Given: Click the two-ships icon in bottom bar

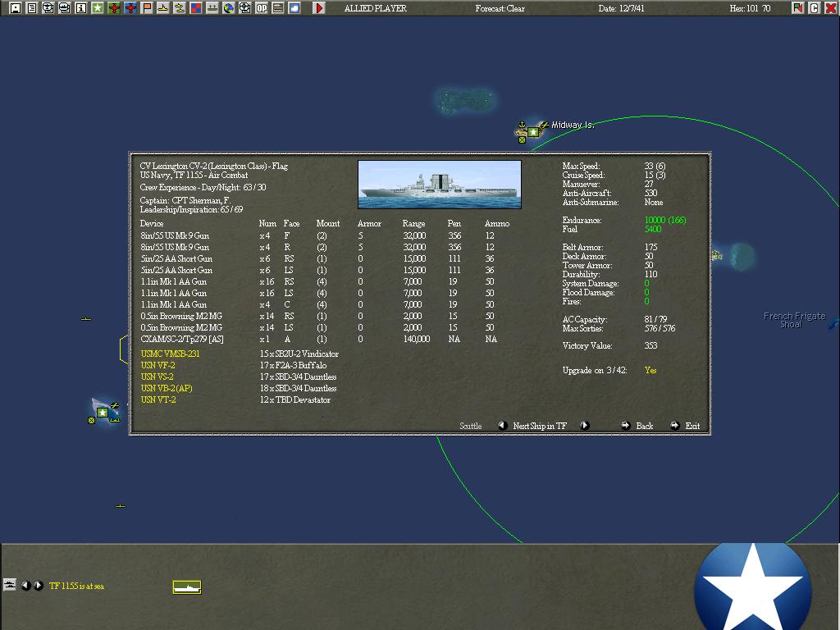Looking at the screenshot, I should click(x=10, y=584).
